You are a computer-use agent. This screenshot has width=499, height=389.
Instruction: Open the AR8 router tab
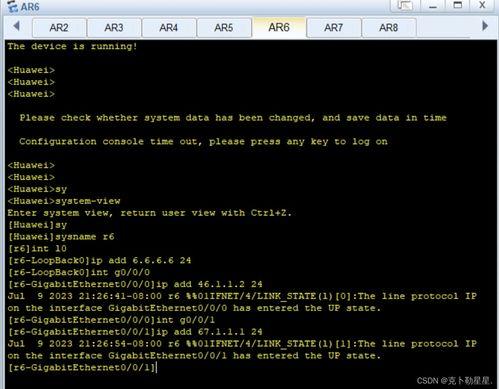click(389, 28)
